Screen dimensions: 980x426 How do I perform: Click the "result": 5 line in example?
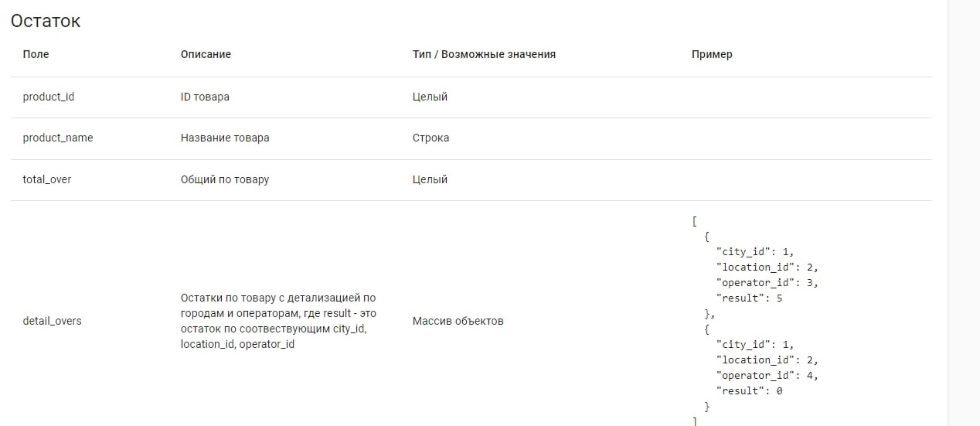pos(750,298)
